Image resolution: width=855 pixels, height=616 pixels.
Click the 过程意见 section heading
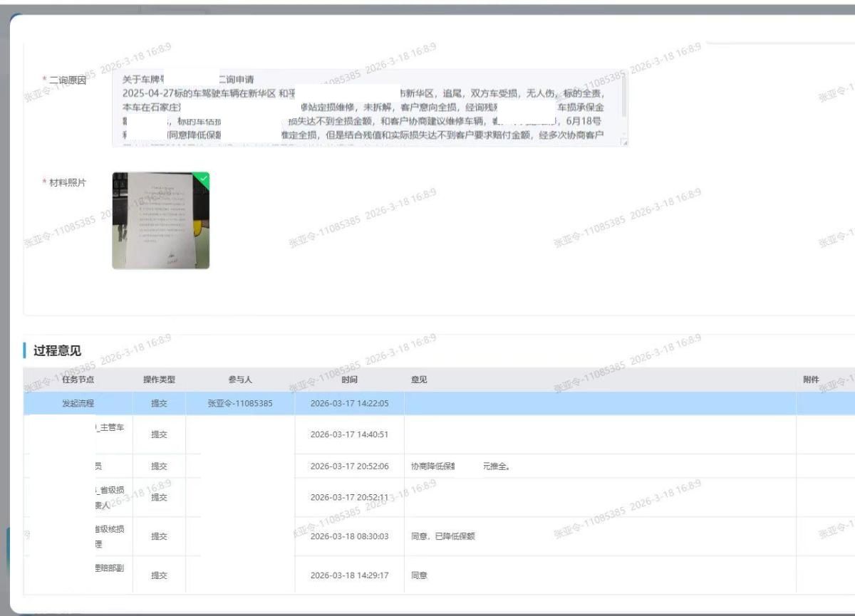tap(57, 350)
